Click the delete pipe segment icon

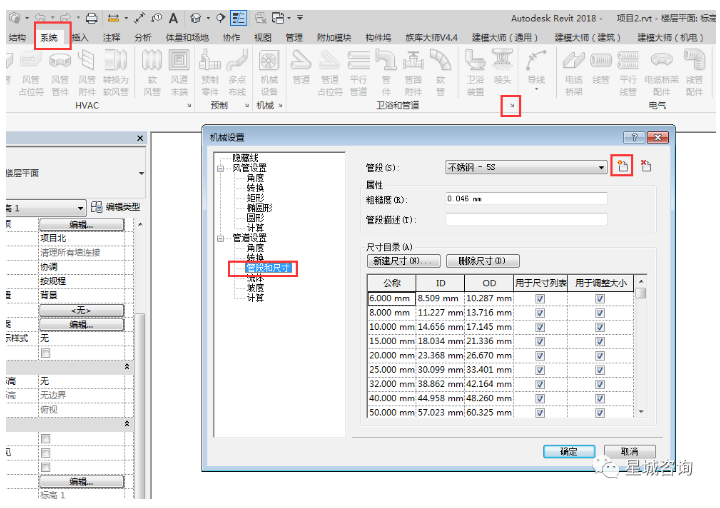[646, 166]
